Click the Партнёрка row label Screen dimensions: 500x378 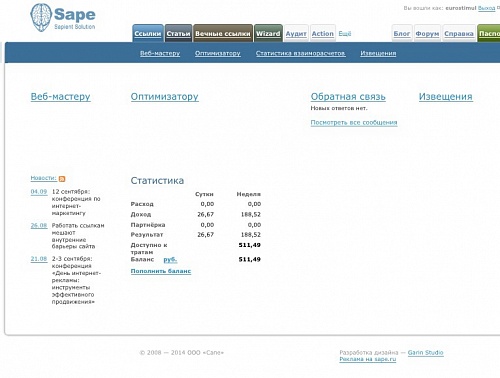point(148,225)
